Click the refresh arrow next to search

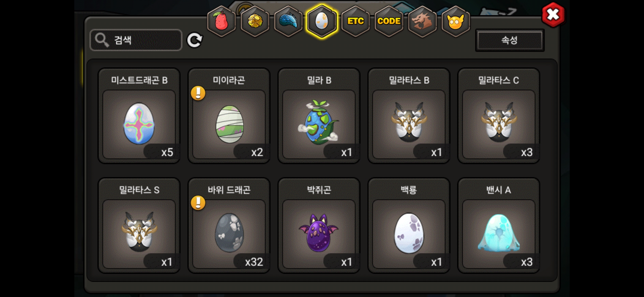(195, 40)
